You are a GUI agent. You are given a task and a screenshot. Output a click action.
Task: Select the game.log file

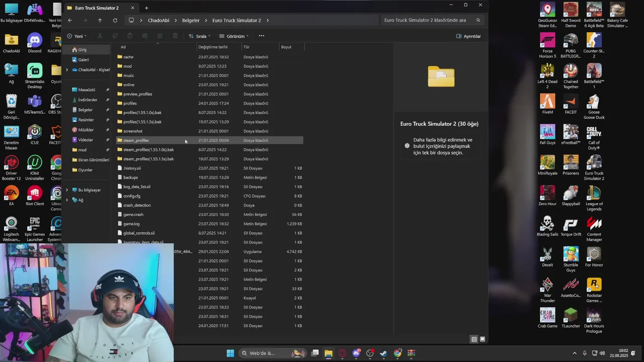coord(209,224)
